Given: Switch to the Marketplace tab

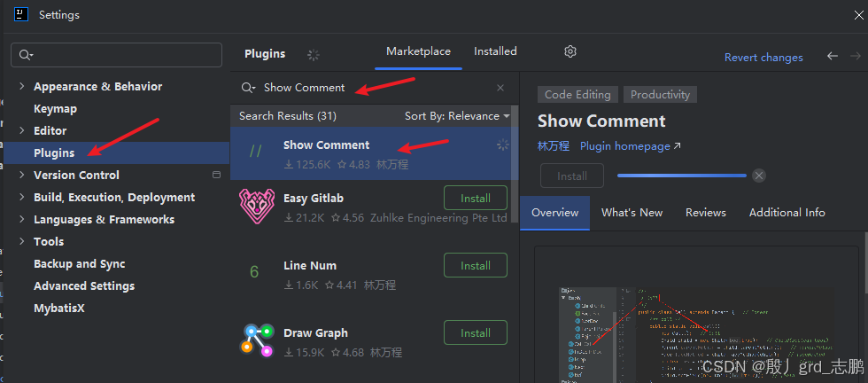Looking at the screenshot, I should [x=418, y=51].
